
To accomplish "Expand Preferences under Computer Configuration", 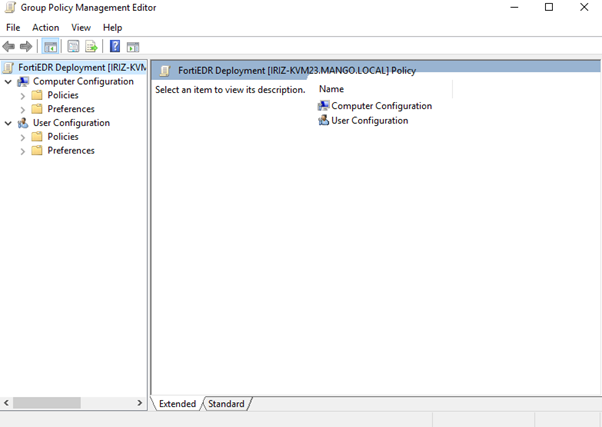I will tap(23, 109).
